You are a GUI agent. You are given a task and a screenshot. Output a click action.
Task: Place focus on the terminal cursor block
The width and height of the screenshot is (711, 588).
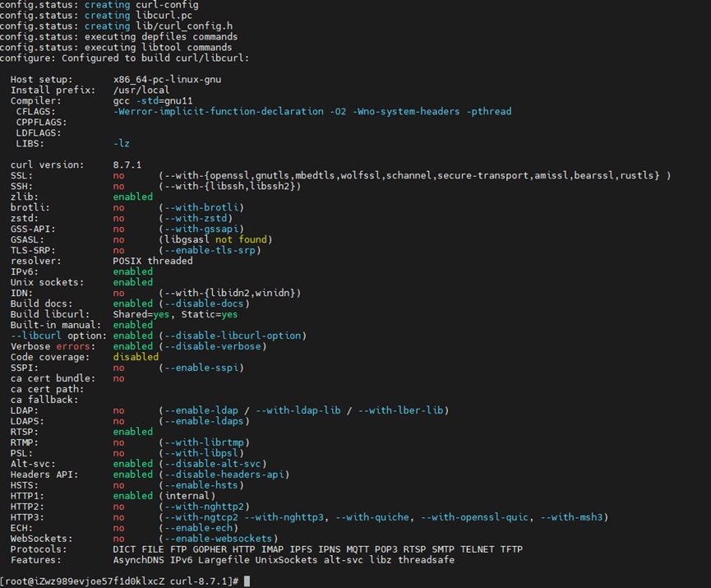point(247,581)
